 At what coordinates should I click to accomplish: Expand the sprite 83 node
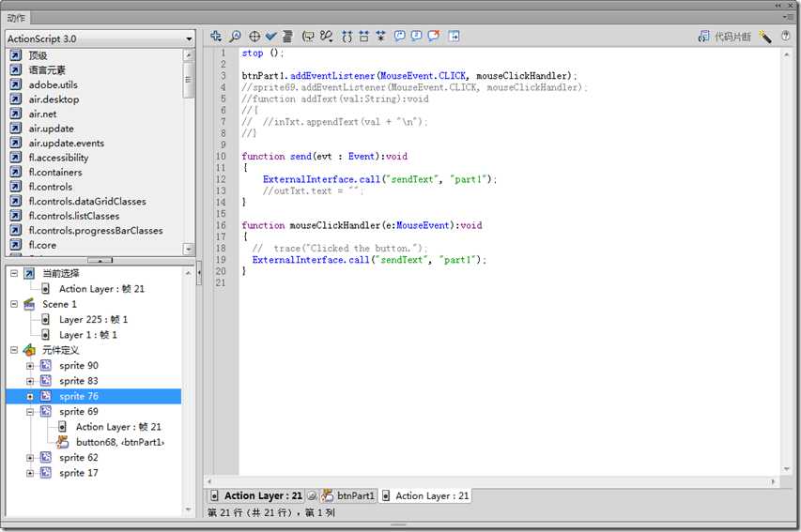30,381
